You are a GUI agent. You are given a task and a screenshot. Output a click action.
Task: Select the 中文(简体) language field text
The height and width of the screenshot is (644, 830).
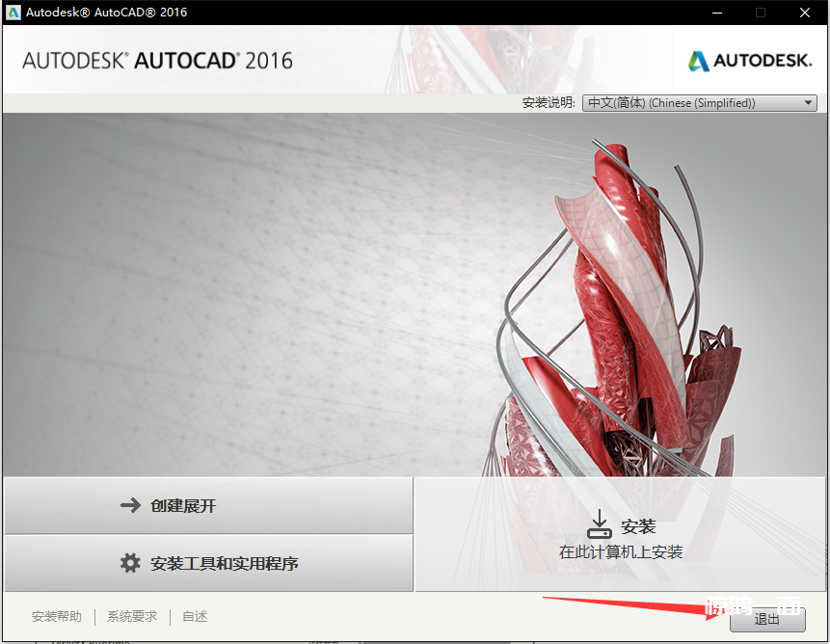click(672, 103)
